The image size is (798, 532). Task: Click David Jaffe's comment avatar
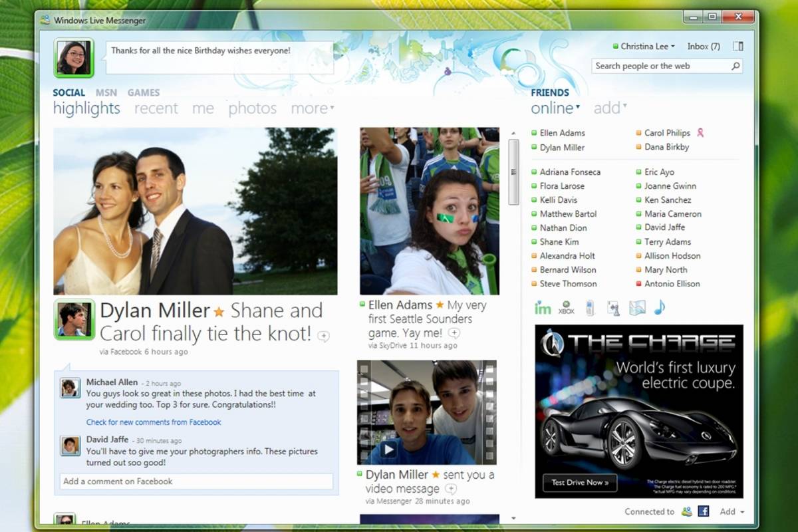click(70, 446)
